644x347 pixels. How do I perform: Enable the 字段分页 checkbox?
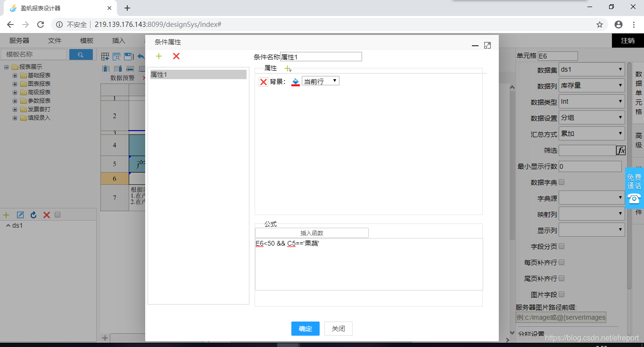tap(561, 246)
